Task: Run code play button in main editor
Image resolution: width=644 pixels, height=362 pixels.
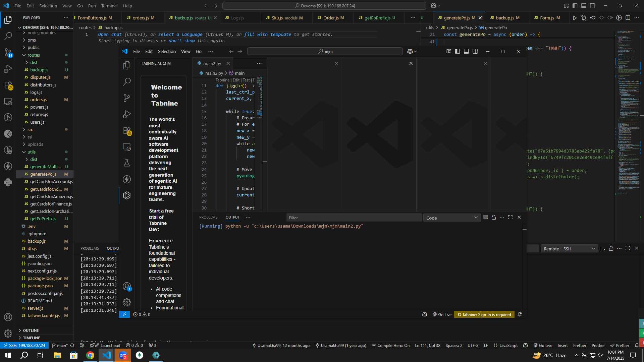Action: tap(575, 18)
